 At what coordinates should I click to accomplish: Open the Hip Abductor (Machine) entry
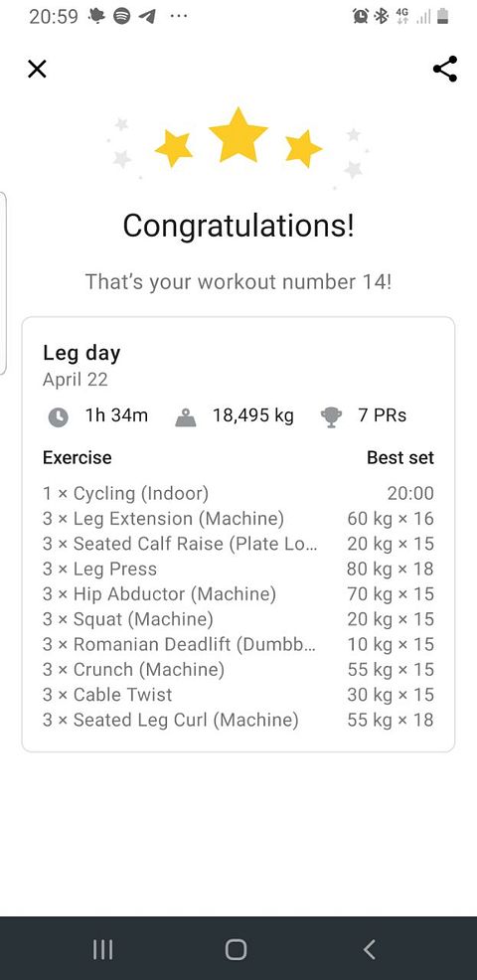(x=238, y=593)
